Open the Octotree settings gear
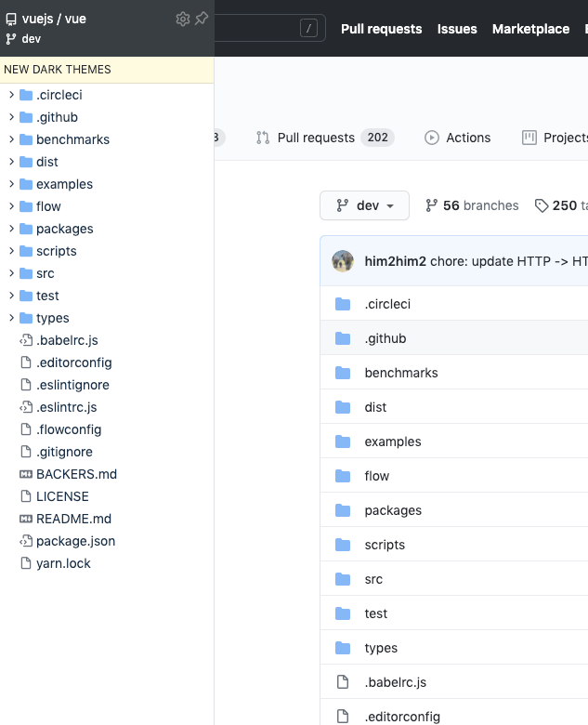Viewport: 588px width, 725px height. click(x=183, y=19)
